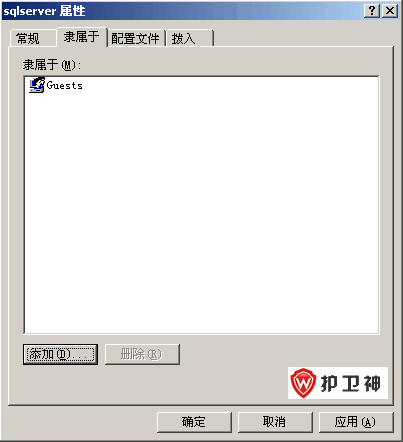Image resolution: width=403 pixels, height=442 pixels.
Task: Open the 配置文件 tab
Action: (x=136, y=38)
